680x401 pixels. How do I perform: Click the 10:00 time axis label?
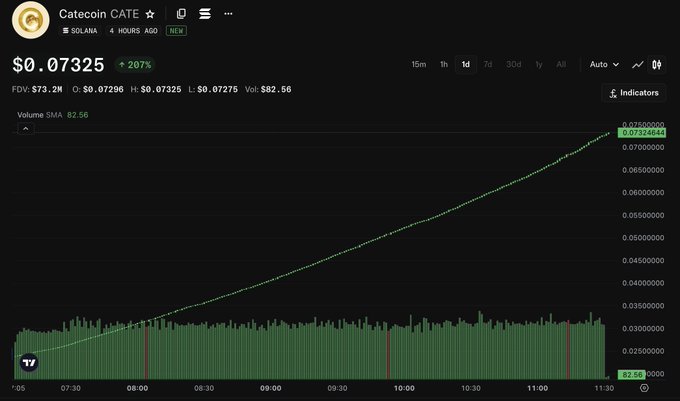click(x=404, y=388)
